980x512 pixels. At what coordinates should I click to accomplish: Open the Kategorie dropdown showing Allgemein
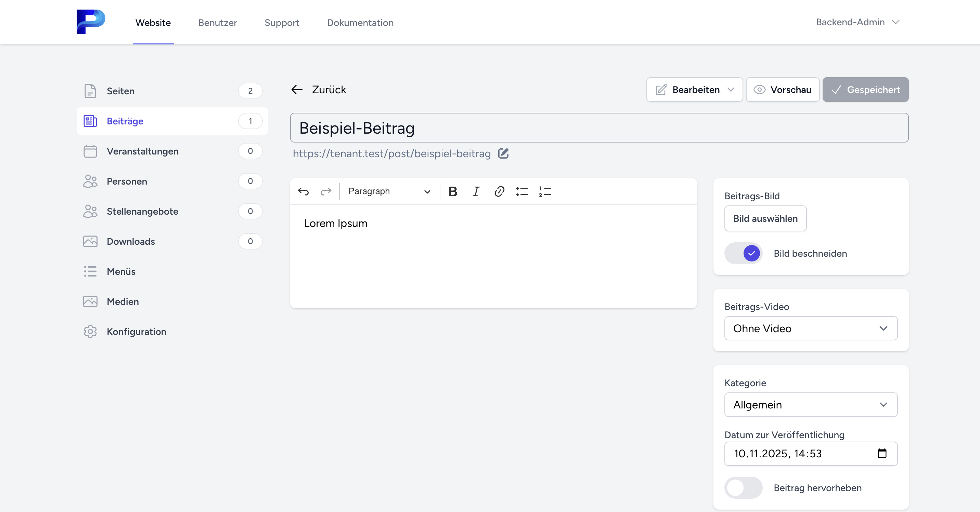(810, 405)
